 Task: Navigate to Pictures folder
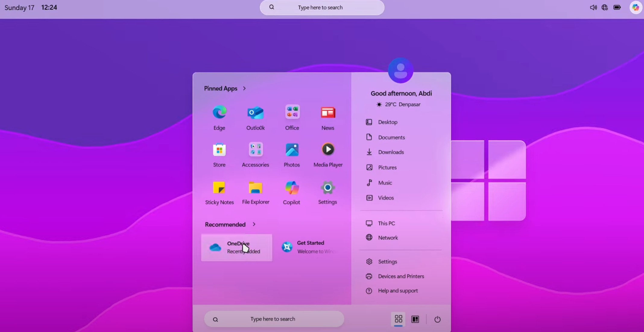(387, 167)
